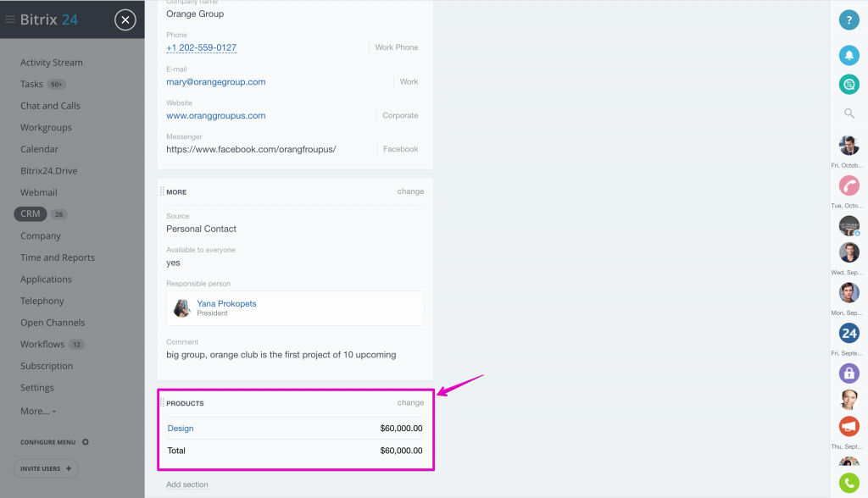
Task: Open the avatar dated Mon, Sep...
Action: coord(849,293)
